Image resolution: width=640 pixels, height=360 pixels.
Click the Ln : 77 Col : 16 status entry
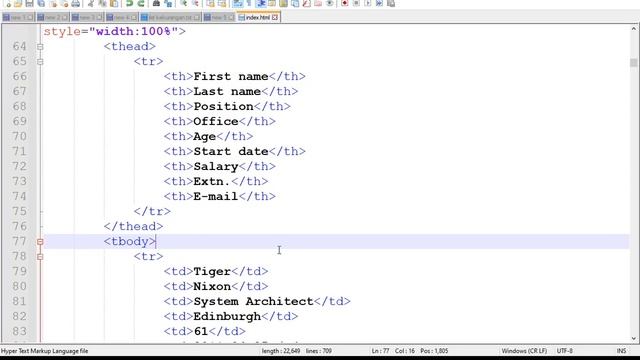(x=410, y=351)
